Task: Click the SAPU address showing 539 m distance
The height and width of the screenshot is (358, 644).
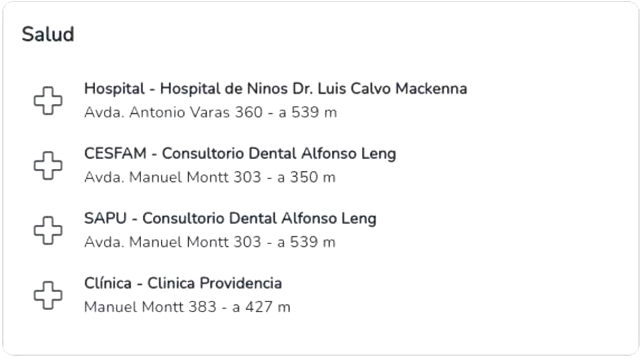Action: [x=210, y=242]
